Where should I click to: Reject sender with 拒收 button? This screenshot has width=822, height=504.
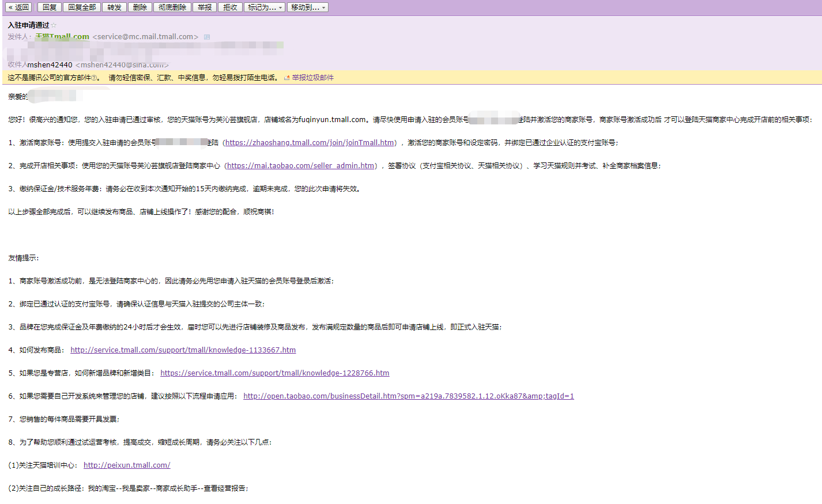pyautogui.click(x=230, y=7)
